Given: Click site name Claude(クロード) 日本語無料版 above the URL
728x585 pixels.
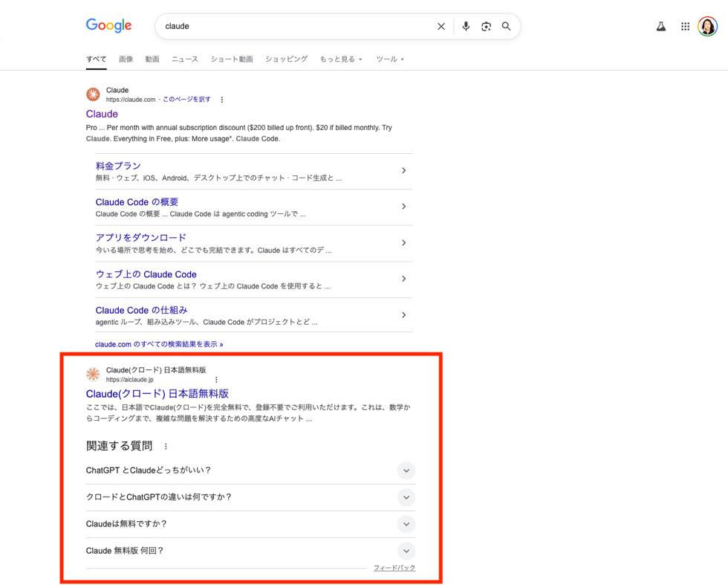Looking at the screenshot, I should click(156, 370).
